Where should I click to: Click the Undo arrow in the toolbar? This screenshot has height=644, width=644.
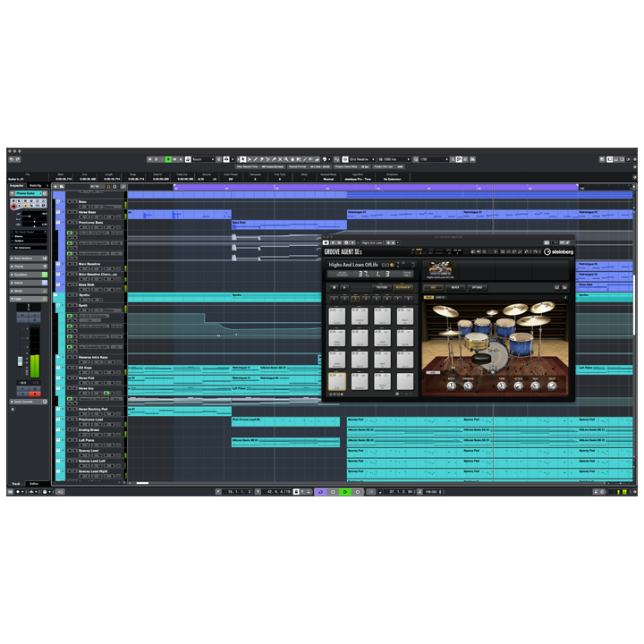tap(12, 159)
